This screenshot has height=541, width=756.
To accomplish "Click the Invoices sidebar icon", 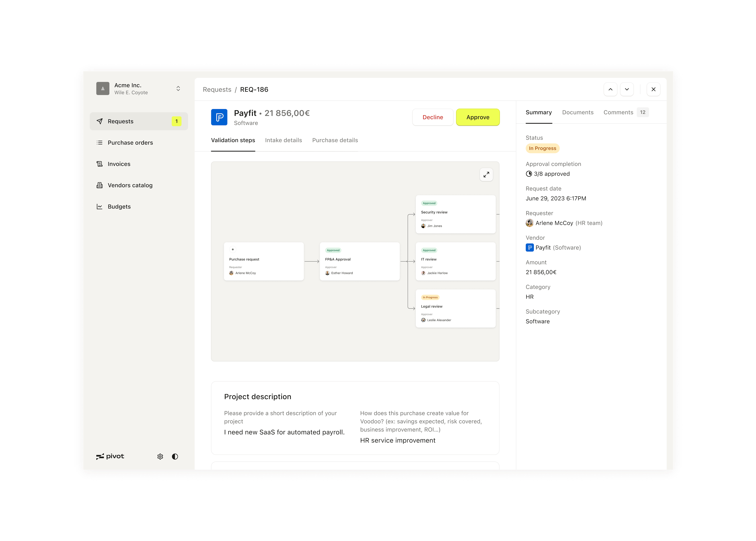I will (100, 164).
